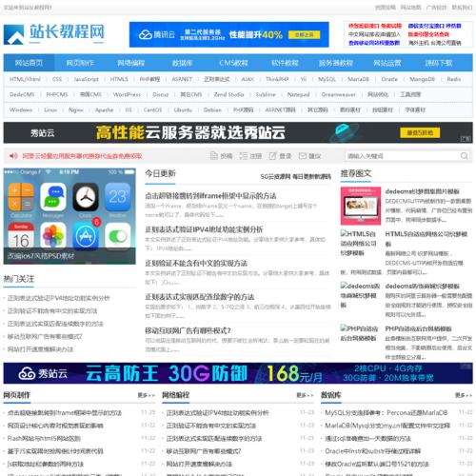
Task: Click the MySQL subcategory link
Action: tap(327, 79)
